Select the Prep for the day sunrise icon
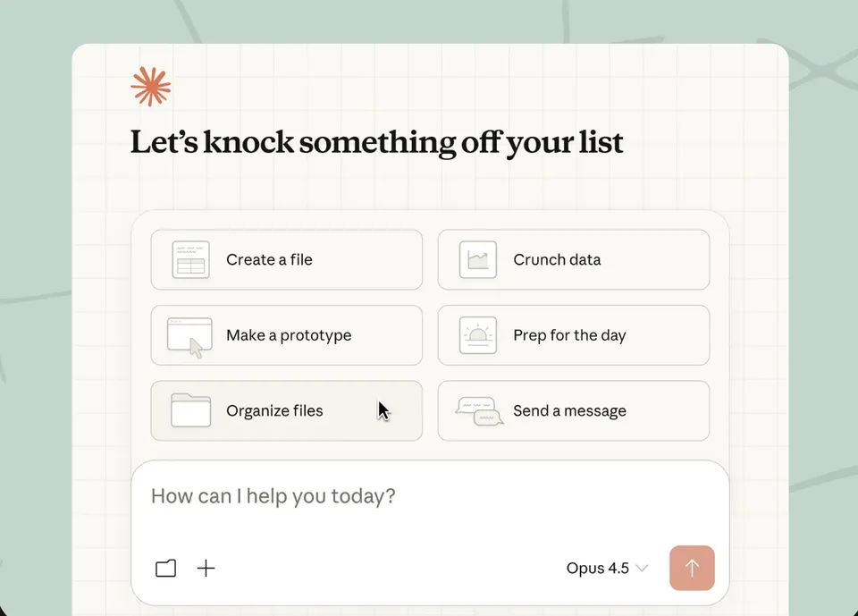This screenshot has height=616, width=858. point(476,335)
